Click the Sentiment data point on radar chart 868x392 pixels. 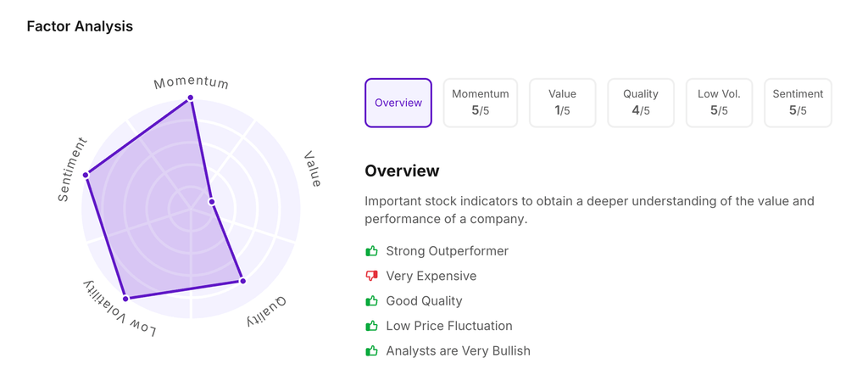86,175
